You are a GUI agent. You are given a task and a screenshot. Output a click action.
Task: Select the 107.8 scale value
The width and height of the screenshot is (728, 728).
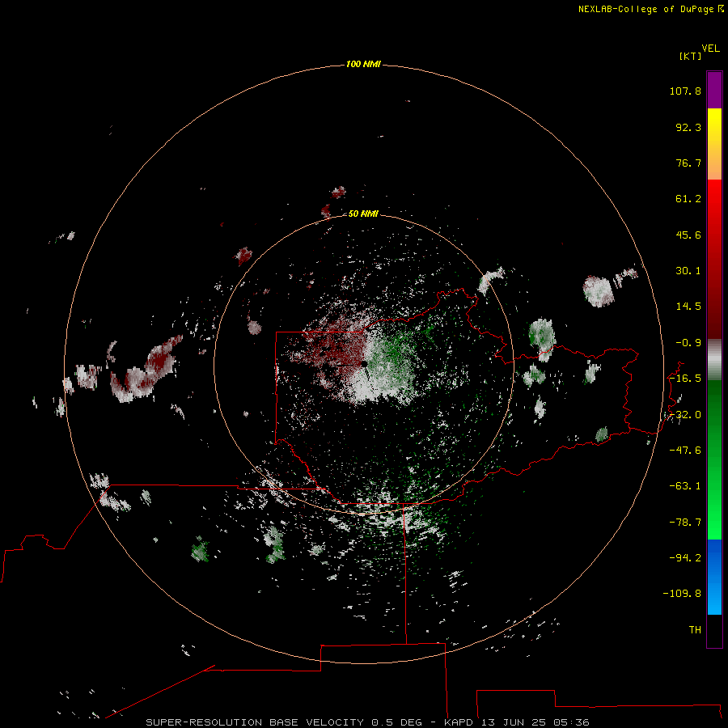point(685,91)
